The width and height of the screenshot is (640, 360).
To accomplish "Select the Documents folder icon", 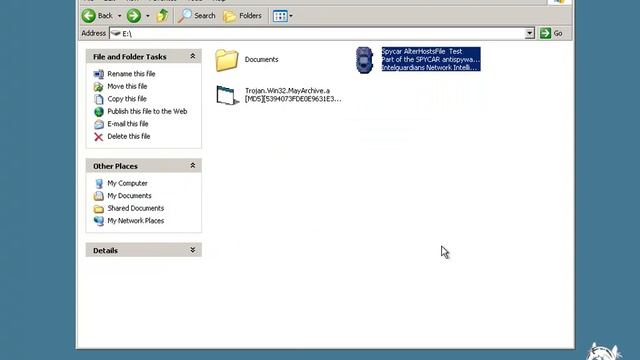I will pyautogui.click(x=227, y=60).
